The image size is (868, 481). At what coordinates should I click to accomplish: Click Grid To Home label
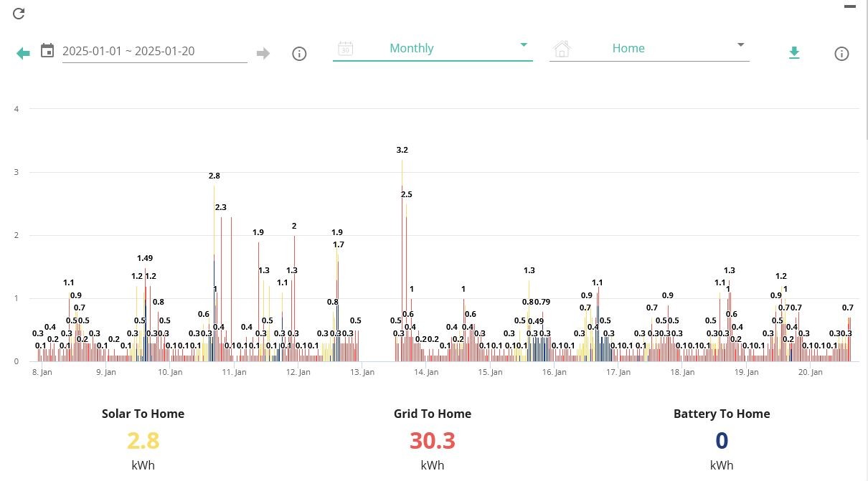click(x=433, y=414)
